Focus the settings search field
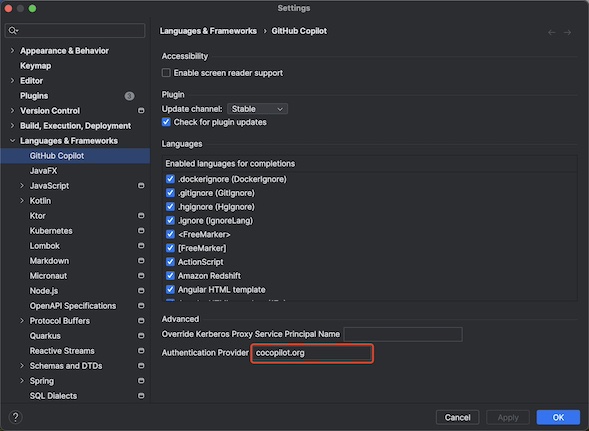The height and width of the screenshot is (431, 589). [x=75, y=30]
